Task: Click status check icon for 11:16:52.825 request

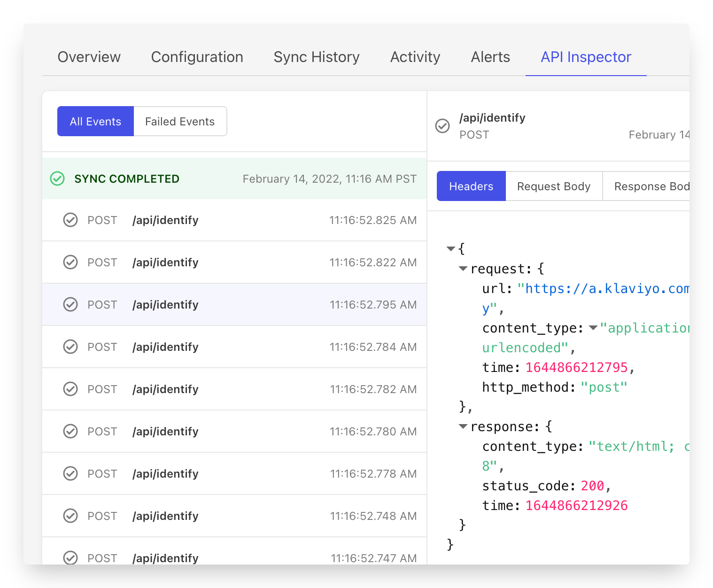Action: pyautogui.click(x=70, y=220)
